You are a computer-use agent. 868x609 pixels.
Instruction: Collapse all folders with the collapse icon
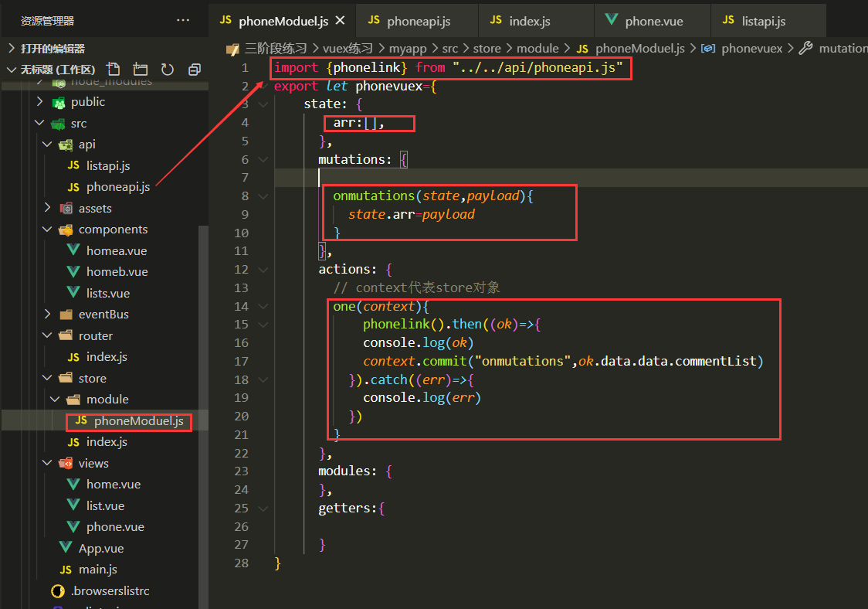click(195, 70)
